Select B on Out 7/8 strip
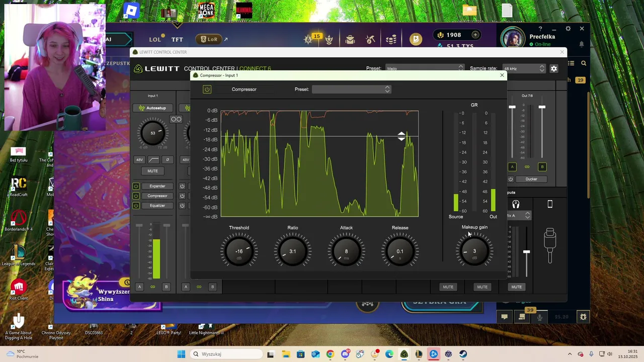The height and width of the screenshot is (362, 644). (542, 167)
